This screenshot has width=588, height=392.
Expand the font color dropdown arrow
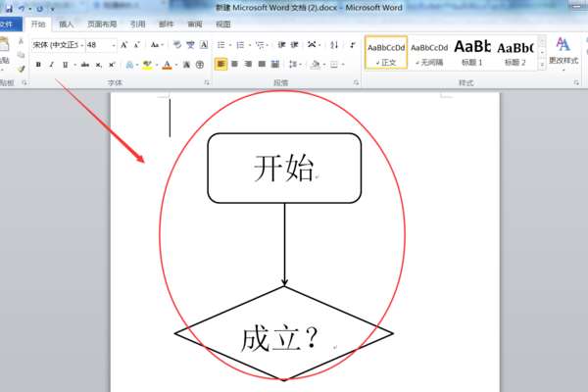tap(175, 65)
